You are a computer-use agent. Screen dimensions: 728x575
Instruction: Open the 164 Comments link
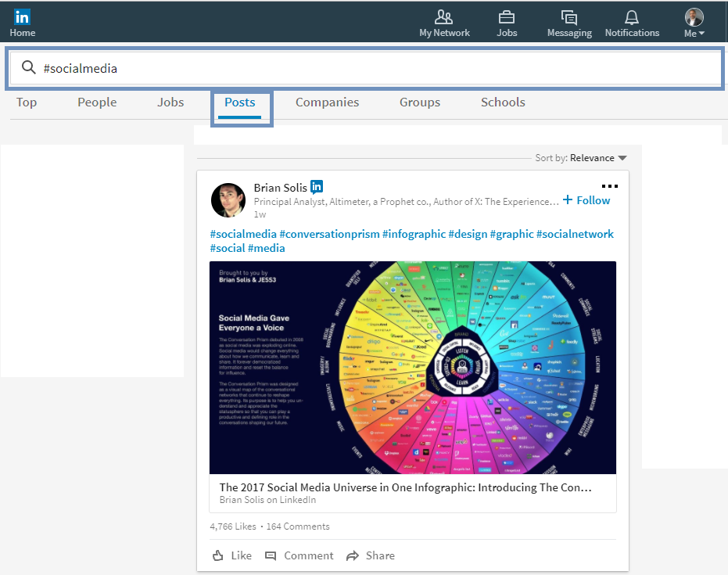coord(298,526)
